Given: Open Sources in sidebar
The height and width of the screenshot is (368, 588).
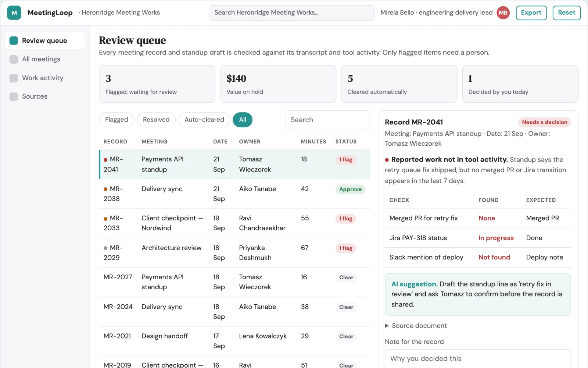Looking at the screenshot, I should (x=45, y=96).
